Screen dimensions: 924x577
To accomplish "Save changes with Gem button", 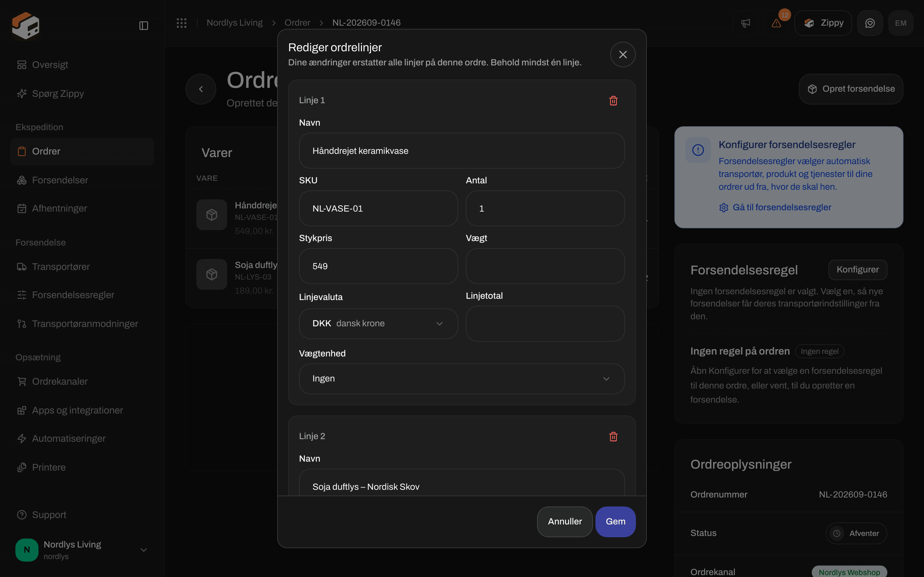I will click(x=615, y=522).
